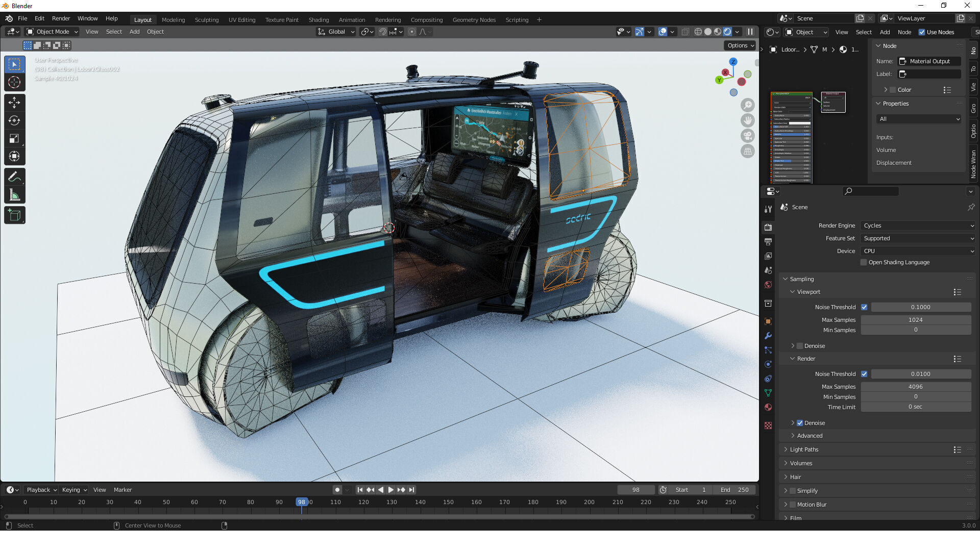This screenshot has width=980, height=551.
Task: Toggle camera view in viewport
Action: point(748,136)
